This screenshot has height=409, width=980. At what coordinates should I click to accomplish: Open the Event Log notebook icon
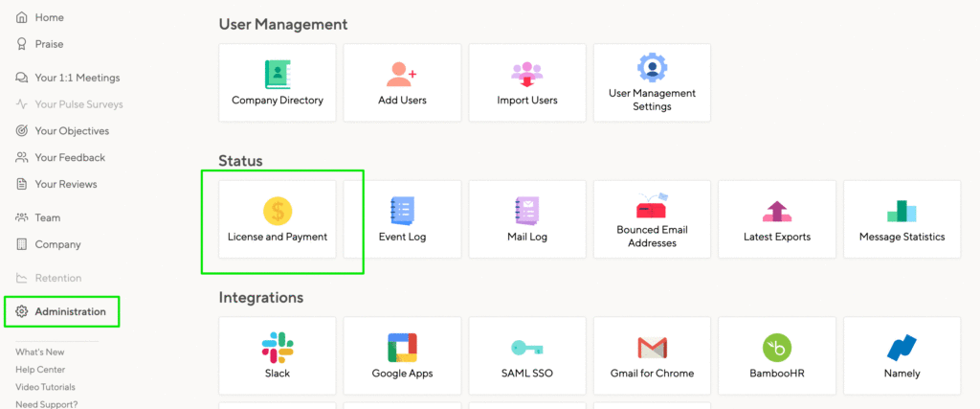click(x=402, y=211)
